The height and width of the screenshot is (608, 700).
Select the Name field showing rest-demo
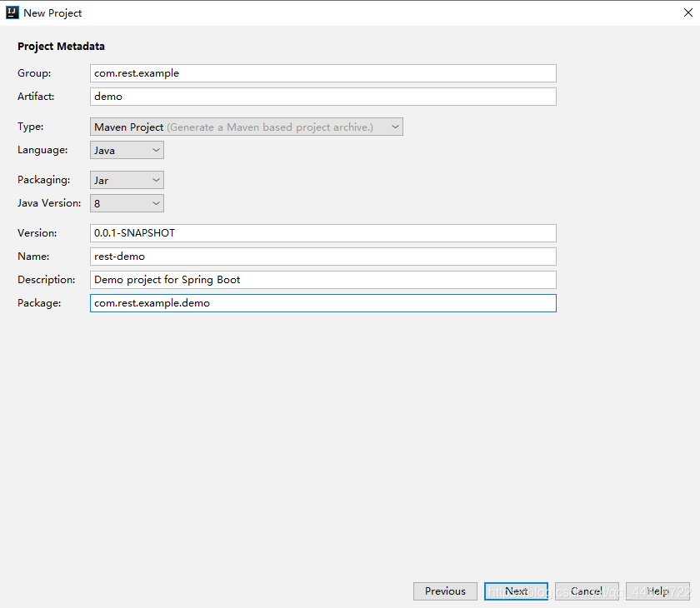tap(322, 257)
